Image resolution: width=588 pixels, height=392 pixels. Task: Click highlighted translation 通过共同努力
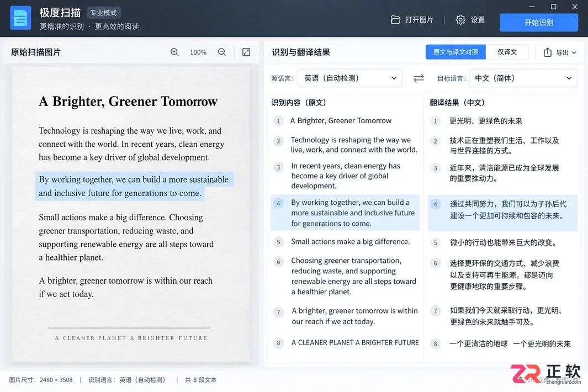502,213
